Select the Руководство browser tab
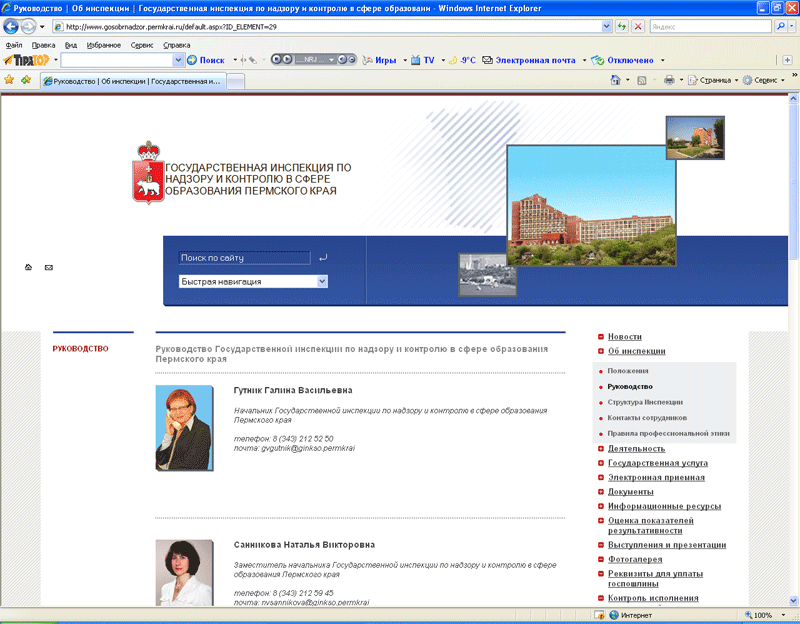Image resolution: width=800 pixels, height=624 pixels. (x=132, y=81)
